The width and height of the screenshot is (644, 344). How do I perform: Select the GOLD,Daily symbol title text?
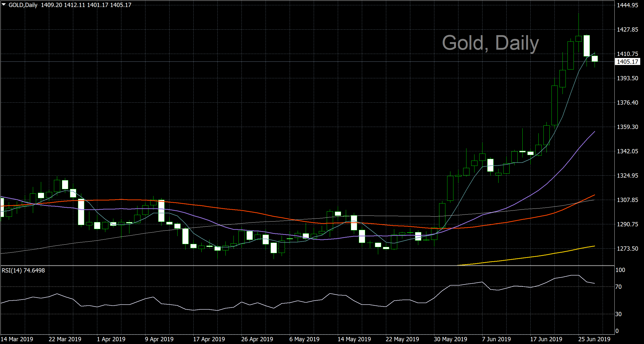click(23, 5)
